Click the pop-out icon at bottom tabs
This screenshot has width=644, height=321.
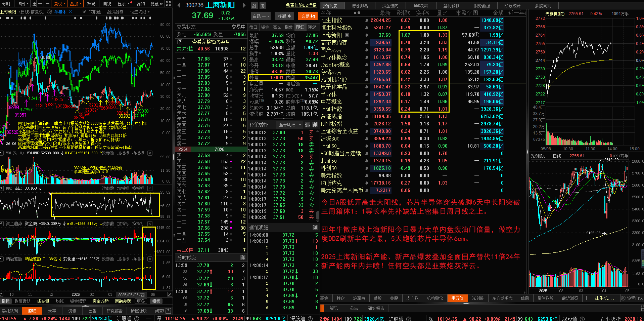168,311
